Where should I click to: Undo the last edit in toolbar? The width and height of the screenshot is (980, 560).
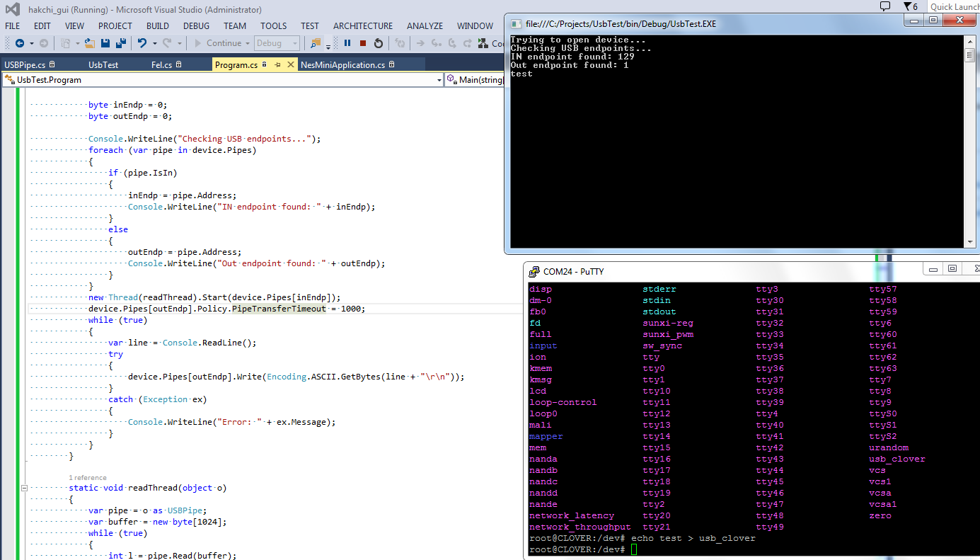(x=142, y=43)
